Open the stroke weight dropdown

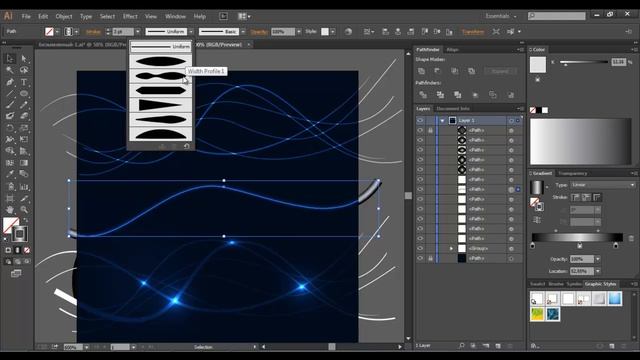138,31
